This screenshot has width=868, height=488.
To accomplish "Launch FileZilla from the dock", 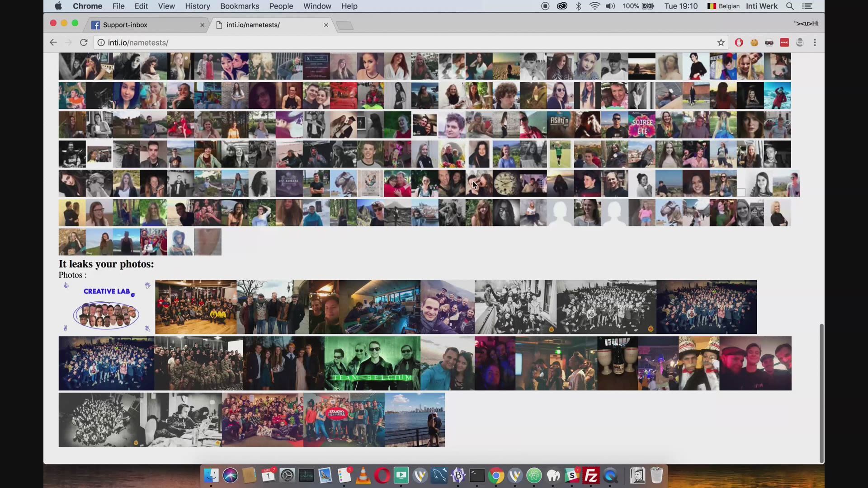I will click(x=591, y=475).
